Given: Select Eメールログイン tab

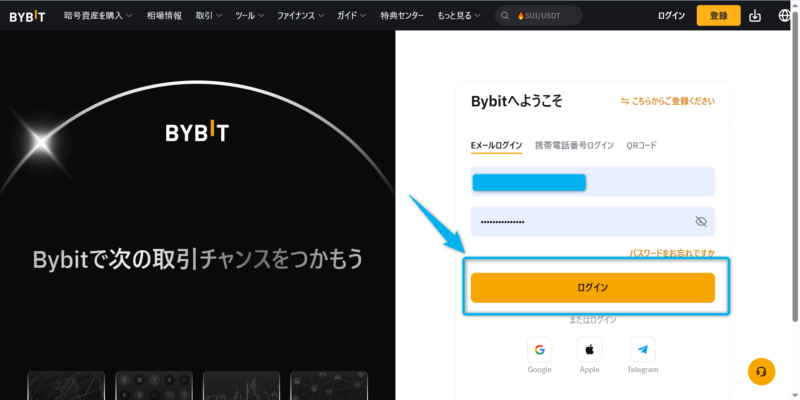Looking at the screenshot, I should 496,146.
